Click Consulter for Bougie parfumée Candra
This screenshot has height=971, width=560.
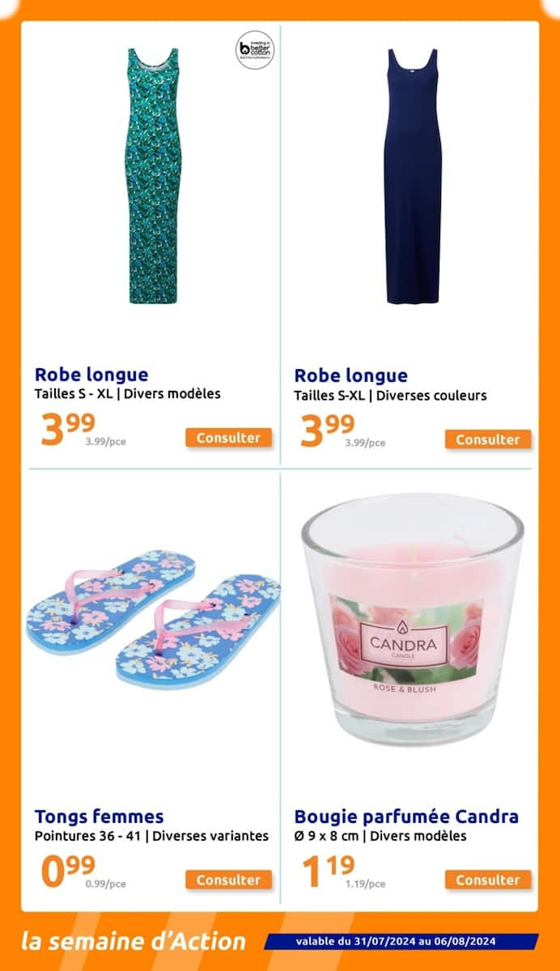pyautogui.click(x=488, y=880)
